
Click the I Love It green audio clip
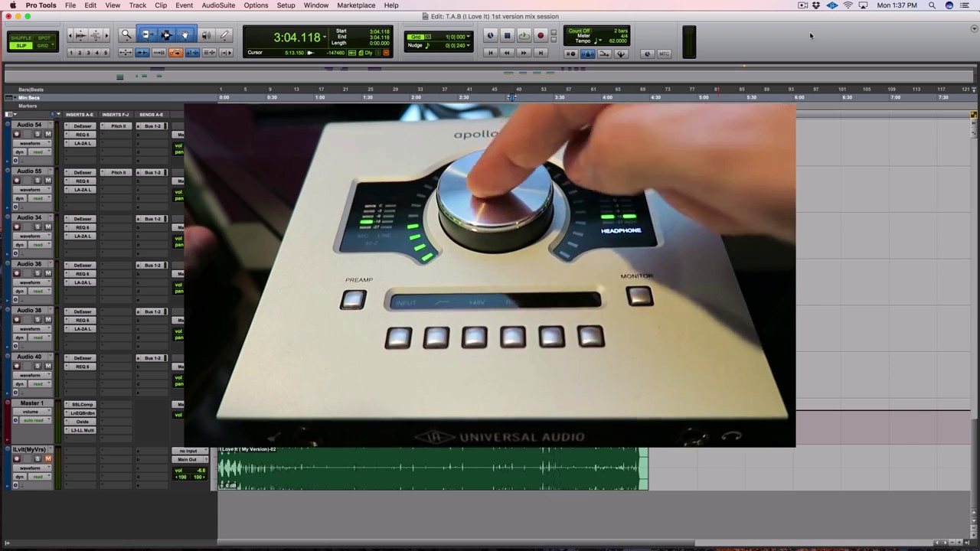pos(433,468)
